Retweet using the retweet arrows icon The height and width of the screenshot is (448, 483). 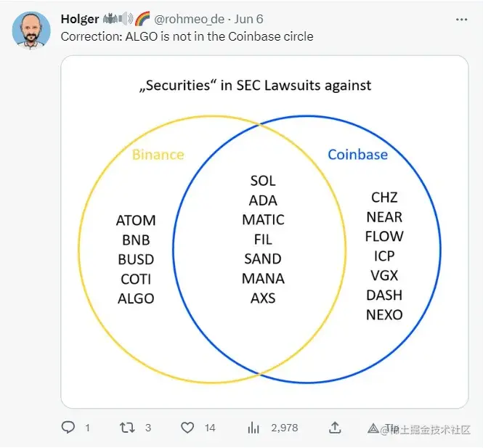[127, 428]
